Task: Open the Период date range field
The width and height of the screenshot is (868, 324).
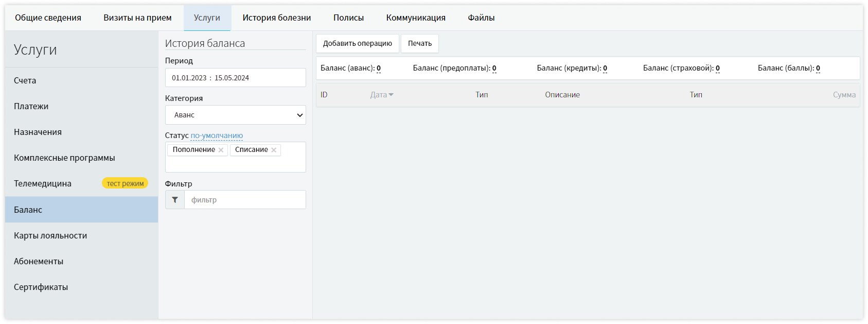Action: point(235,78)
